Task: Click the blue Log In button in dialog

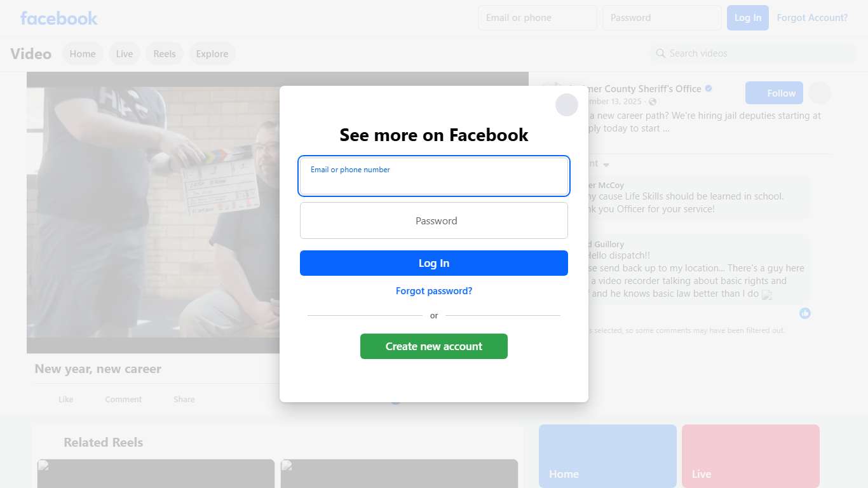Action: 434,263
